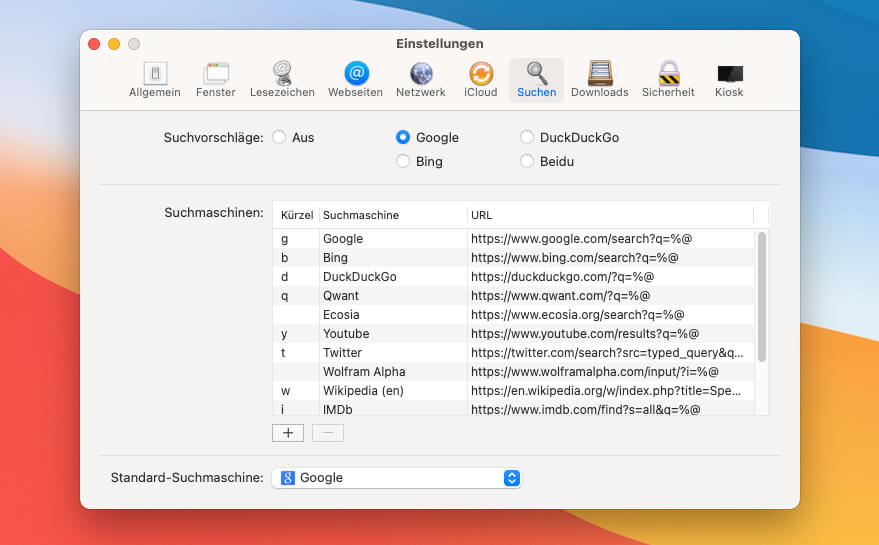Open the Standard-Suchmaschine dropdown

pyautogui.click(x=397, y=478)
